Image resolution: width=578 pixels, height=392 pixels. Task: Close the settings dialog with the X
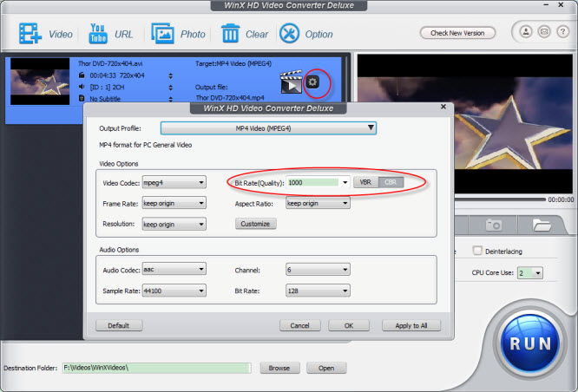[x=443, y=107]
